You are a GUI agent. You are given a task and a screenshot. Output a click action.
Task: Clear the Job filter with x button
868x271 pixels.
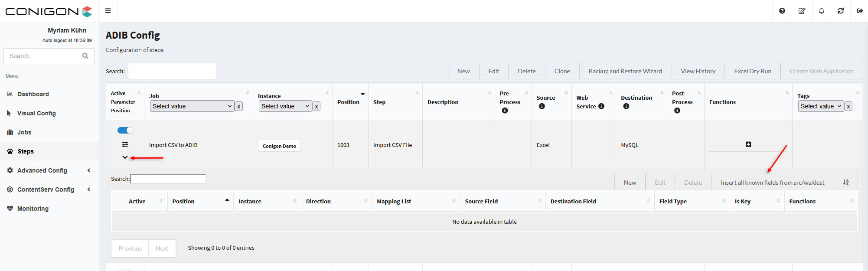pos(238,106)
